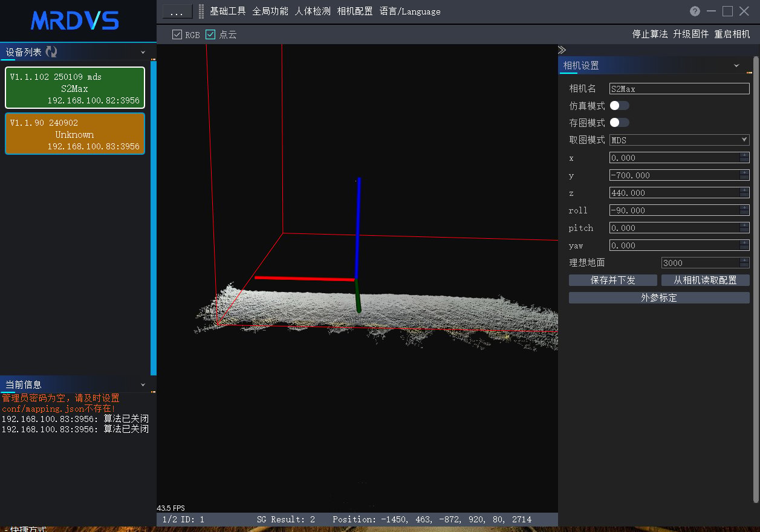Enable the 仿真模式 toggle switch

pos(619,105)
